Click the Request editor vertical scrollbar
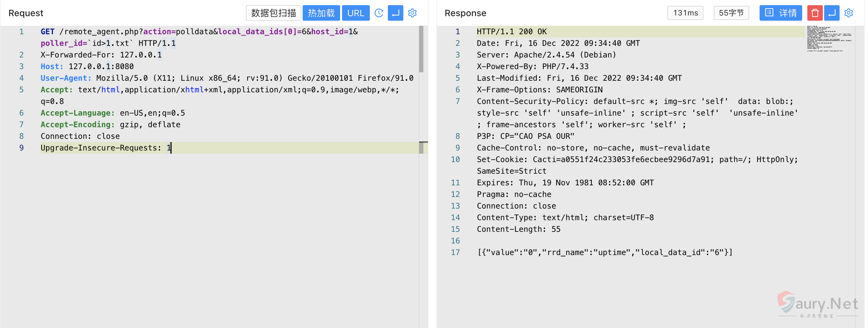 click(421, 49)
